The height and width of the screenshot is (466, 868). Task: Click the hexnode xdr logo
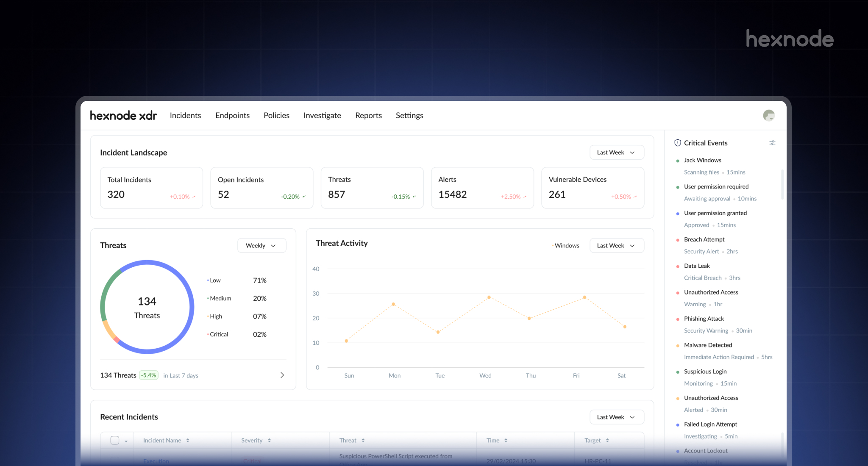[123, 116]
